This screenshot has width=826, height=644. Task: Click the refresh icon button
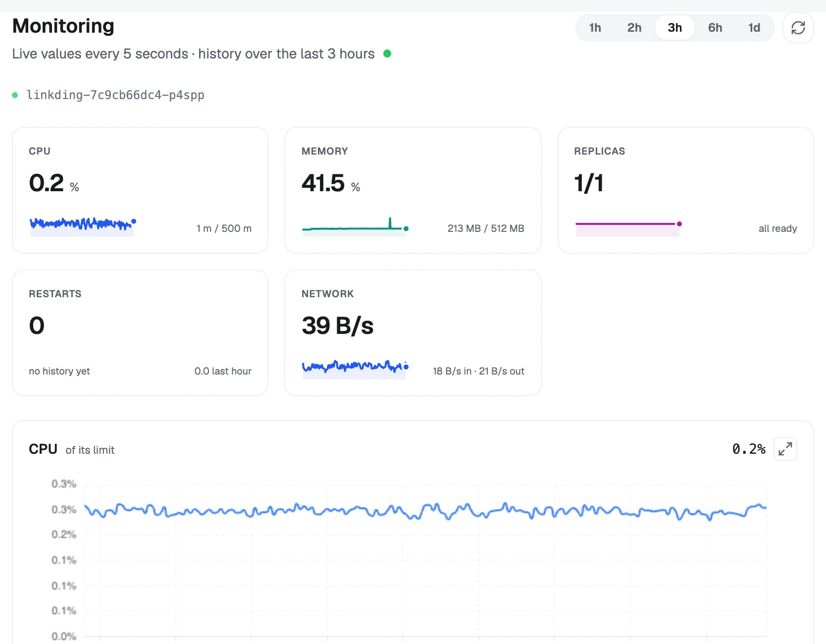tap(798, 28)
